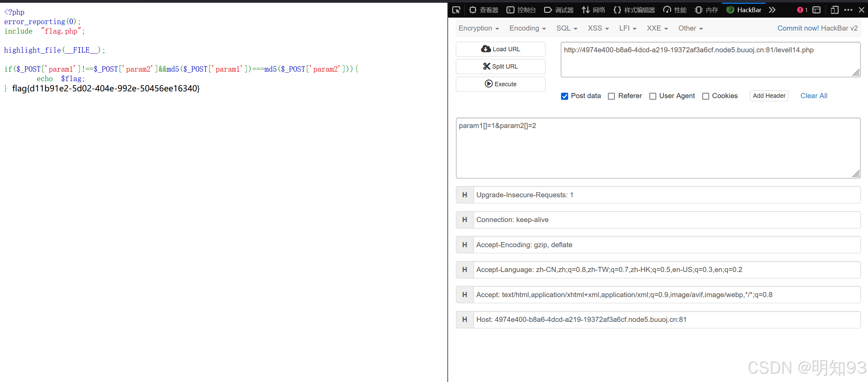Enable the Cookies checkbox

[706, 96]
